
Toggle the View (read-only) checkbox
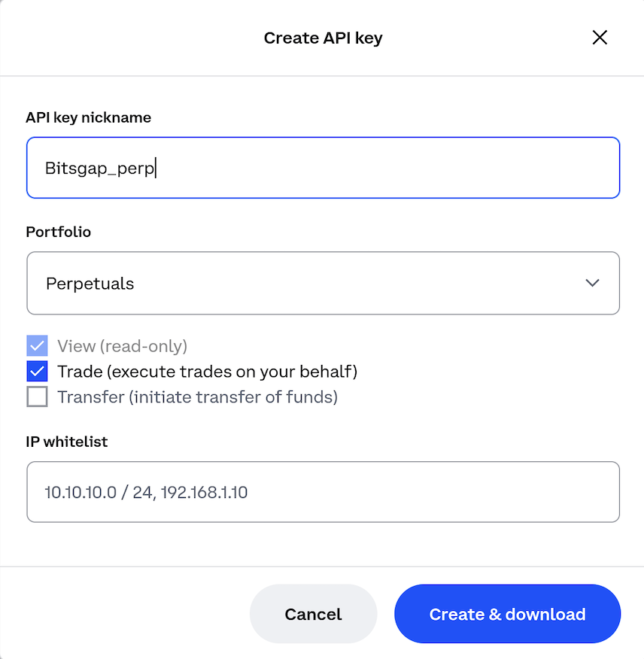pyautogui.click(x=37, y=346)
